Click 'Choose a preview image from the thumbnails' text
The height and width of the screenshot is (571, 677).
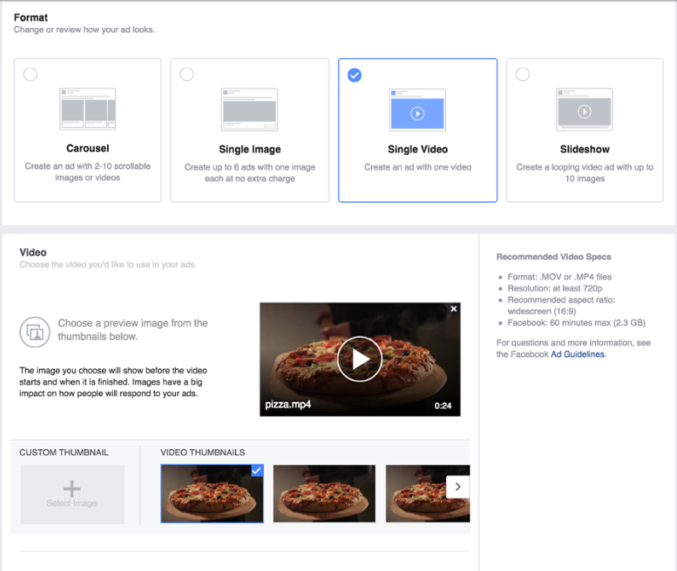pyautogui.click(x=133, y=330)
